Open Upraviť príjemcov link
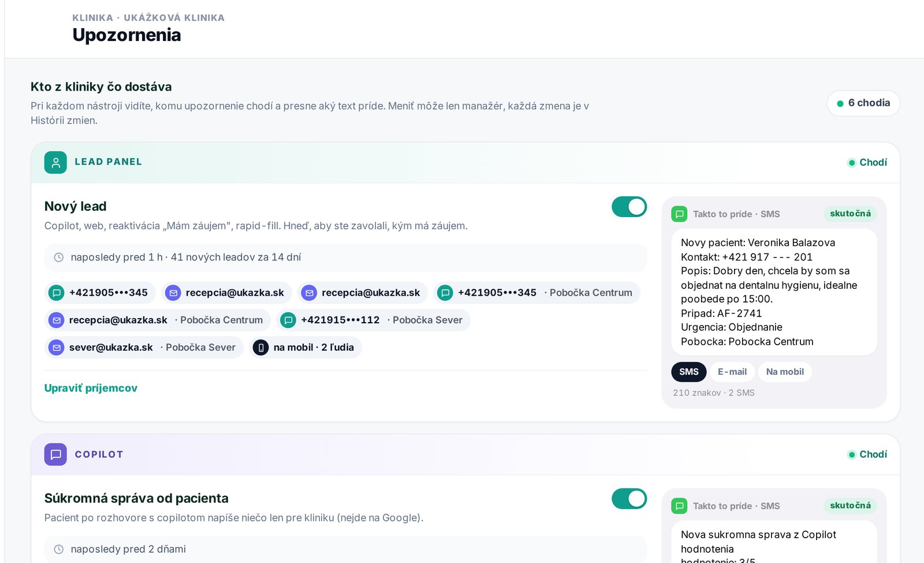 tap(91, 388)
